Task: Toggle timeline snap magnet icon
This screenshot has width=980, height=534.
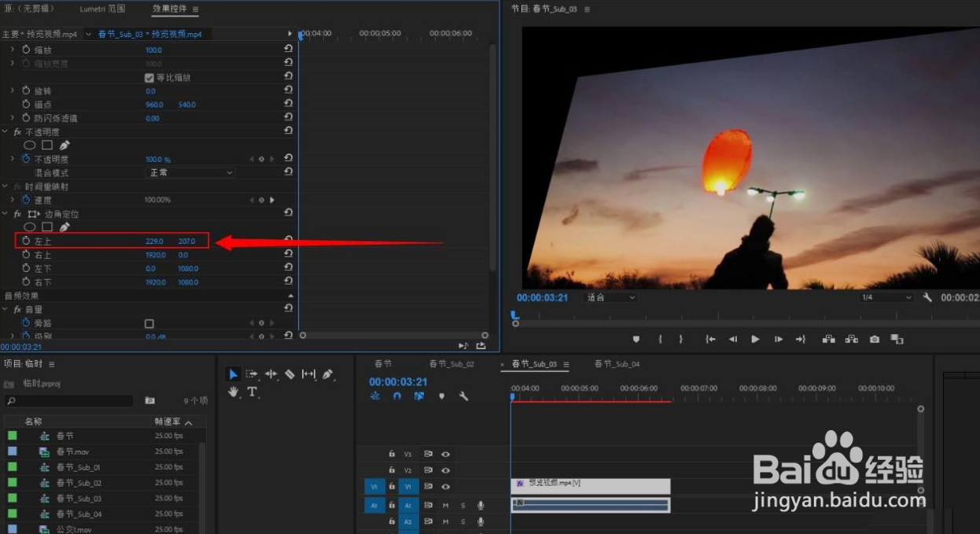Action: click(x=397, y=396)
